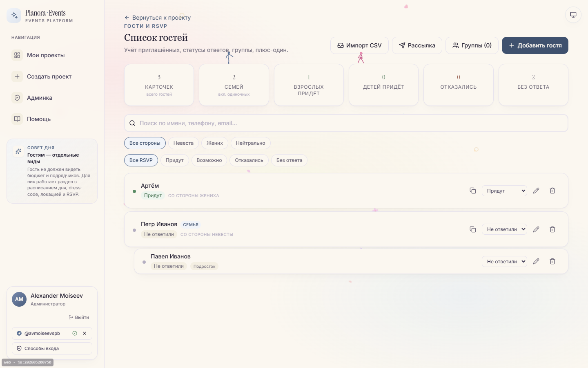Open RSVP status dropdown for Артём
The height and width of the screenshot is (368, 588).
point(504,191)
